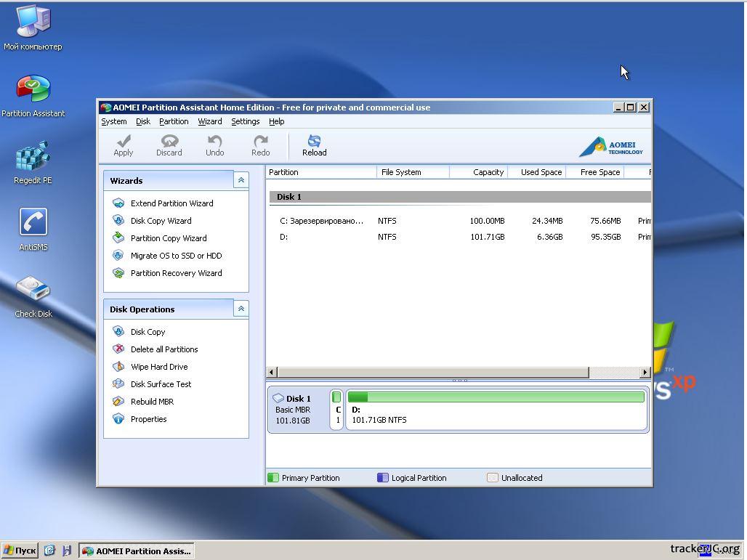Open the Пуск start button

point(20,551)
